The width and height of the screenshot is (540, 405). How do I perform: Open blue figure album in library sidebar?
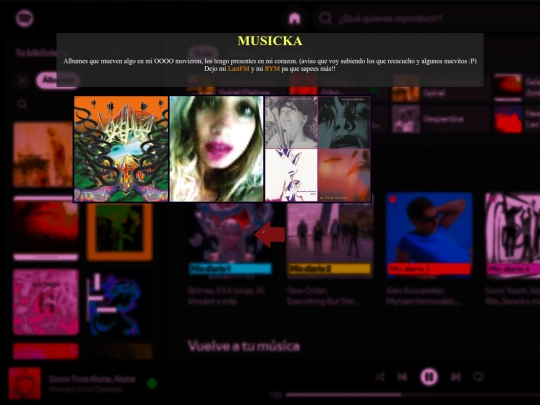120,302
